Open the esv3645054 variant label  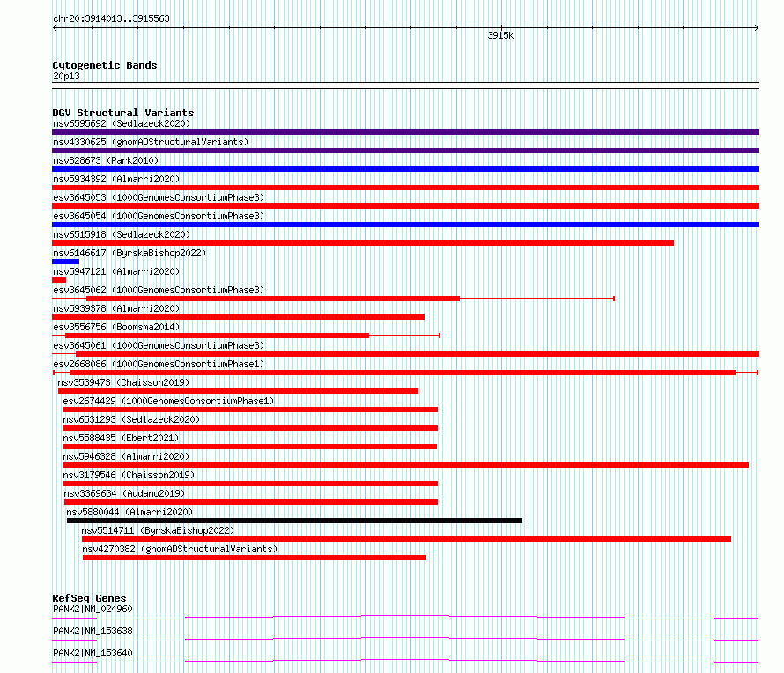pyautogui.click(x=159, y=216)
